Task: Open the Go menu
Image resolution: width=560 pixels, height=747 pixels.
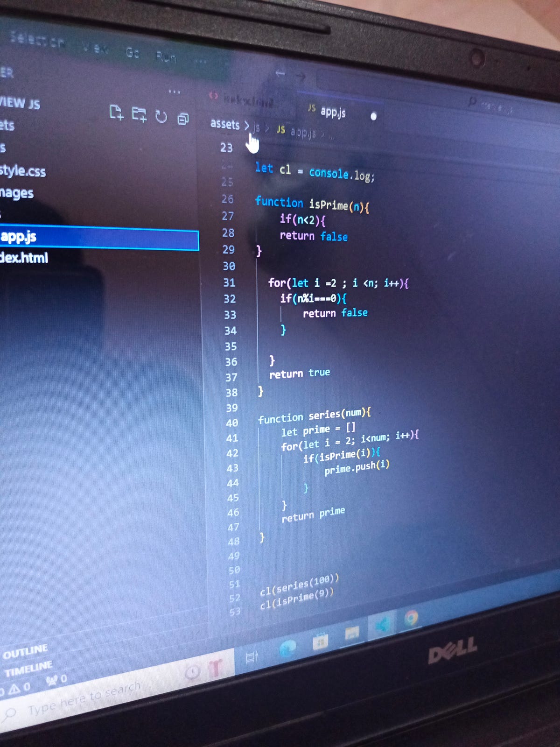Action: [133, 53]
